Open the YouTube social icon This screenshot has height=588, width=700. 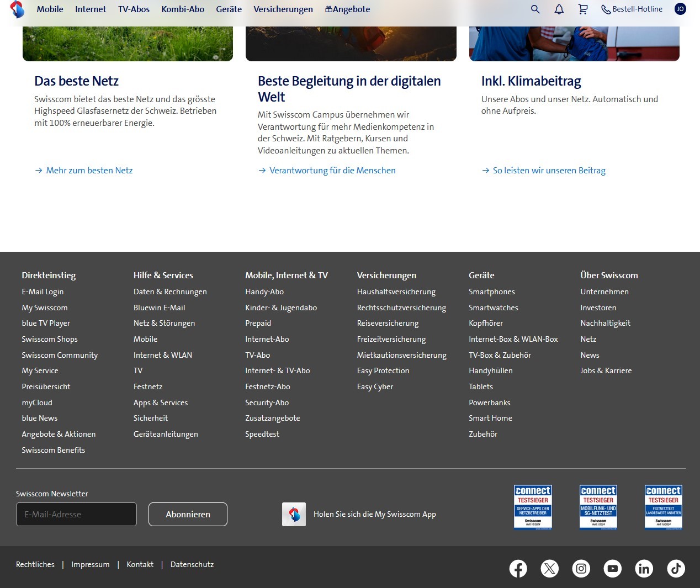coord(612,568)
